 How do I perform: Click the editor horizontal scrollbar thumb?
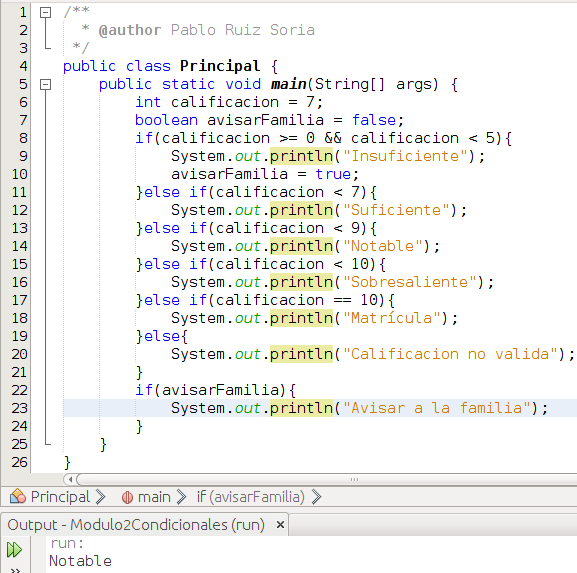pos(327,479)
